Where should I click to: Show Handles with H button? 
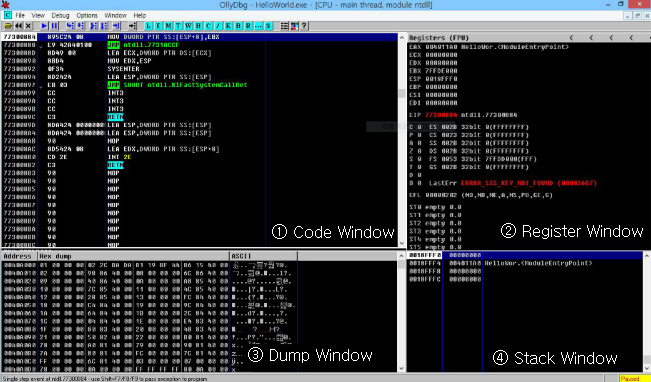[x=198, y=26]
